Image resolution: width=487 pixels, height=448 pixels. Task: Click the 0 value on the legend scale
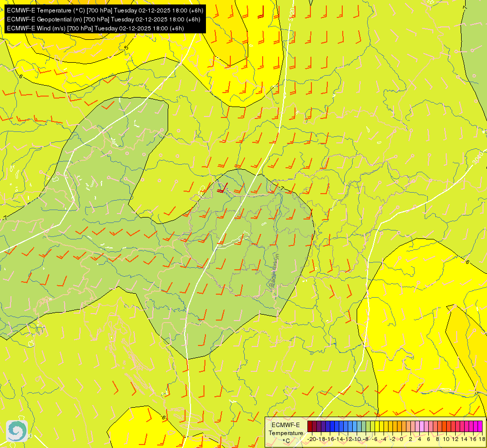click(401, 439)
